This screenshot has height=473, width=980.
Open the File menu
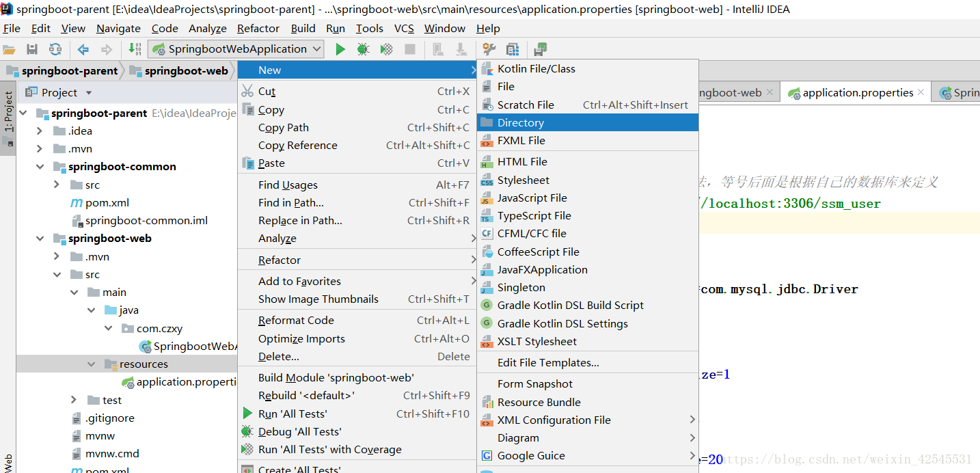coord(12,28)
